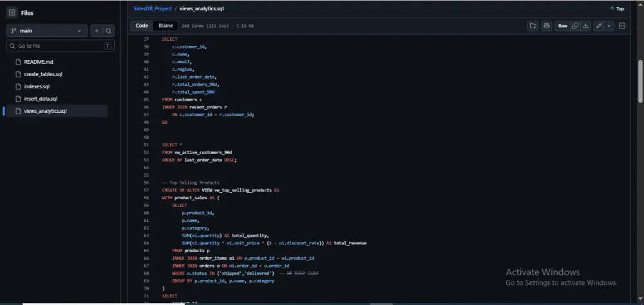Screen dimensions: 644x305
Task: Click page vertical scrollbar thumb
Action: click(640, 81)
